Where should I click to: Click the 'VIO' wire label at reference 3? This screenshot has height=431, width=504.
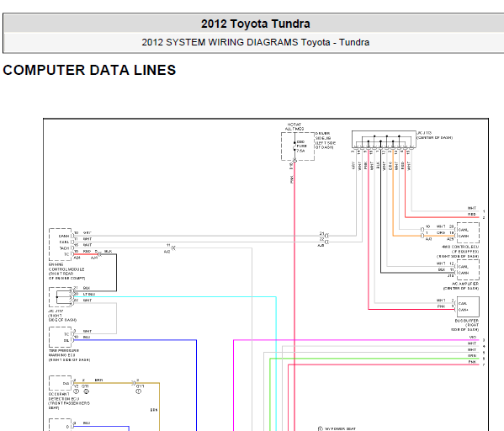click(x=473, y=337)
